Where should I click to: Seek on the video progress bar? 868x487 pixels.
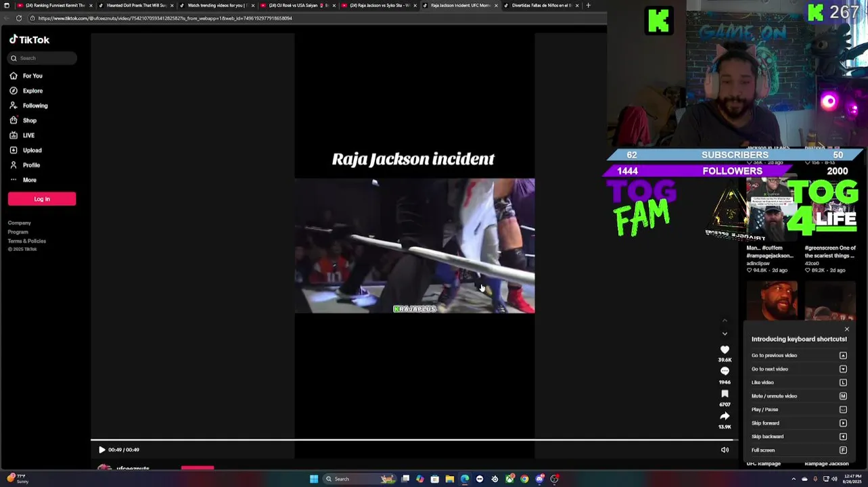(414, 440)
